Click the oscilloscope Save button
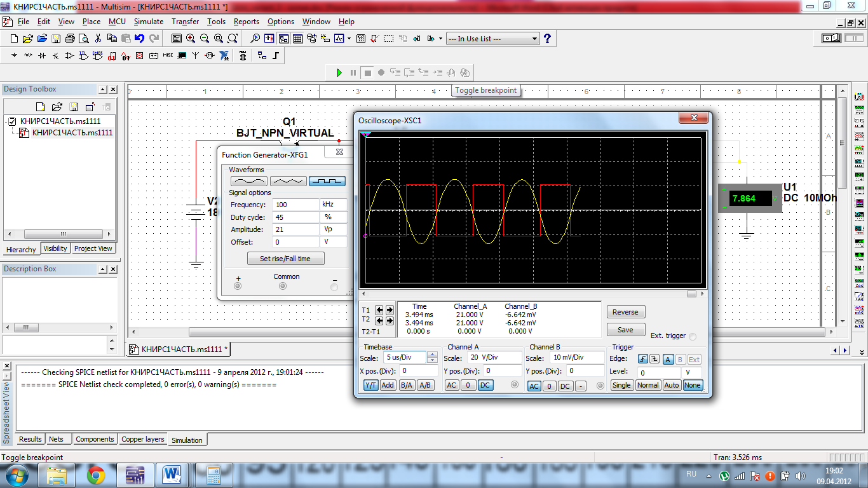The width and height of the screenshot is (868, 488). pyautogui.click(x=625, y=330)
